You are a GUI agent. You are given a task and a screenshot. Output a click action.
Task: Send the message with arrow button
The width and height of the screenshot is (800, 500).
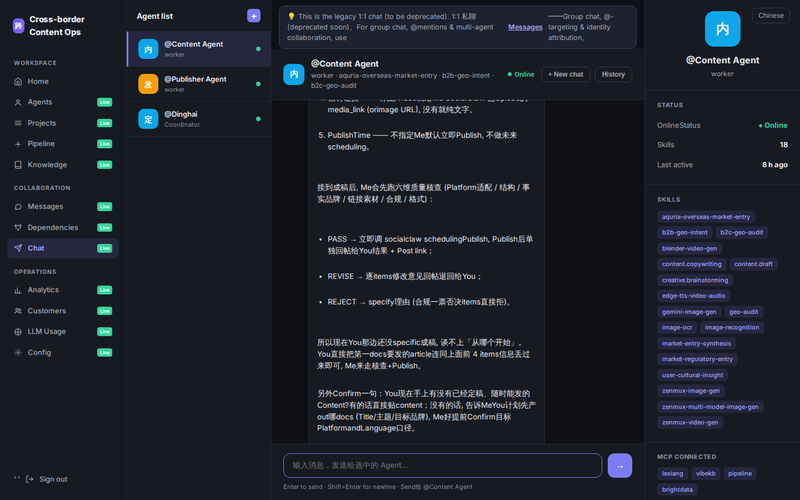pos(619,465)
